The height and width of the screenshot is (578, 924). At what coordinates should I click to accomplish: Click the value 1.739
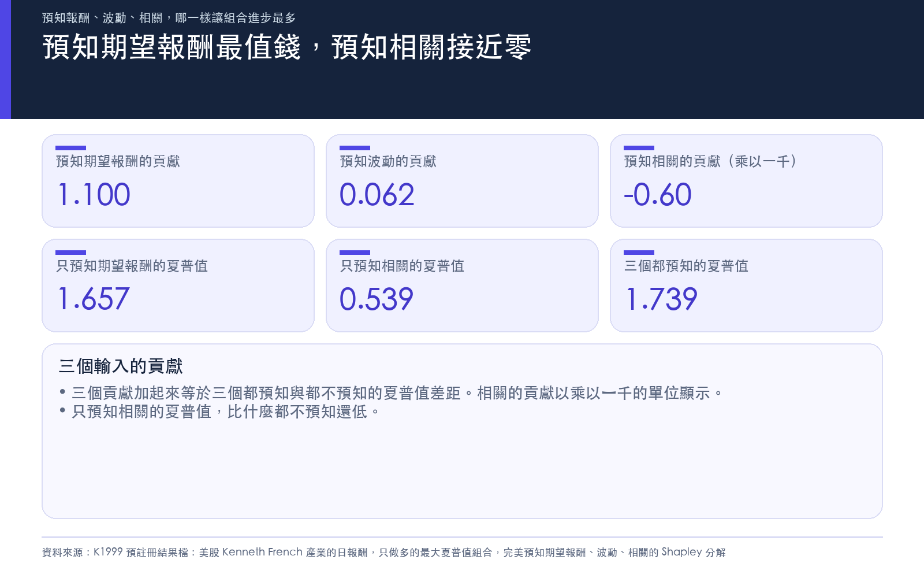coord(662,299)
